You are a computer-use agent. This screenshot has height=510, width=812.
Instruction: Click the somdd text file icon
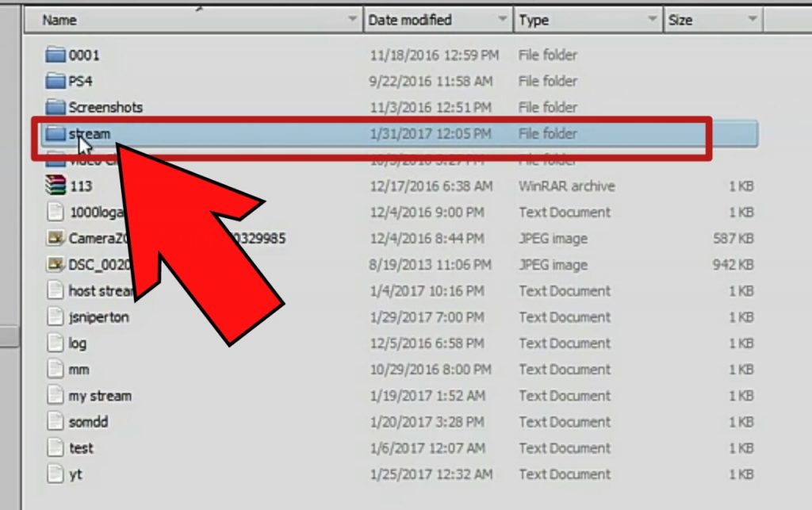click(55, 422)
